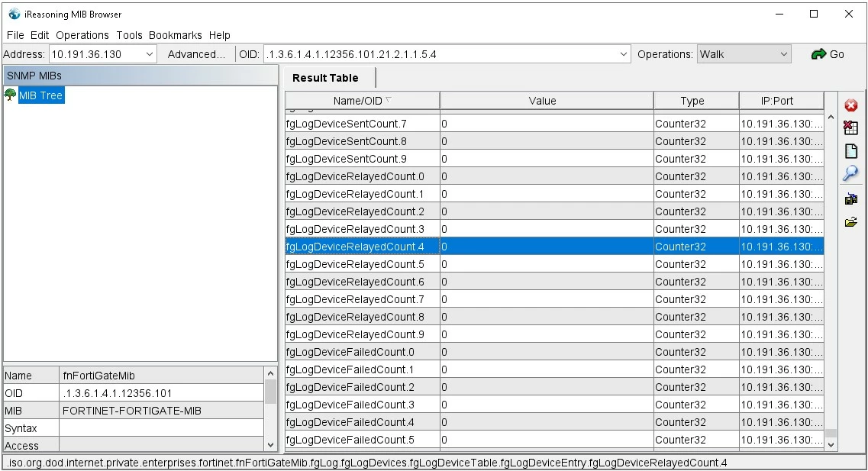868x471 pixels.
Task: Click the magnifying glass find icon
Action: (851, 174)
